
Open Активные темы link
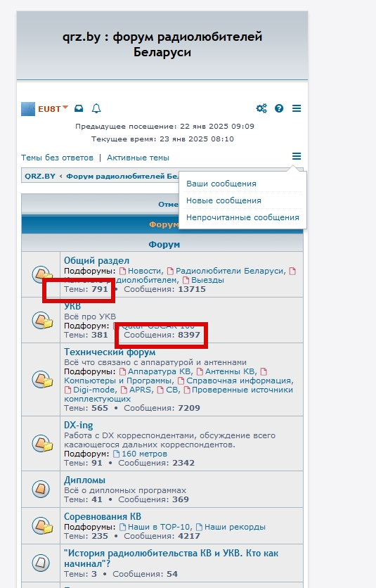[138, 158]
